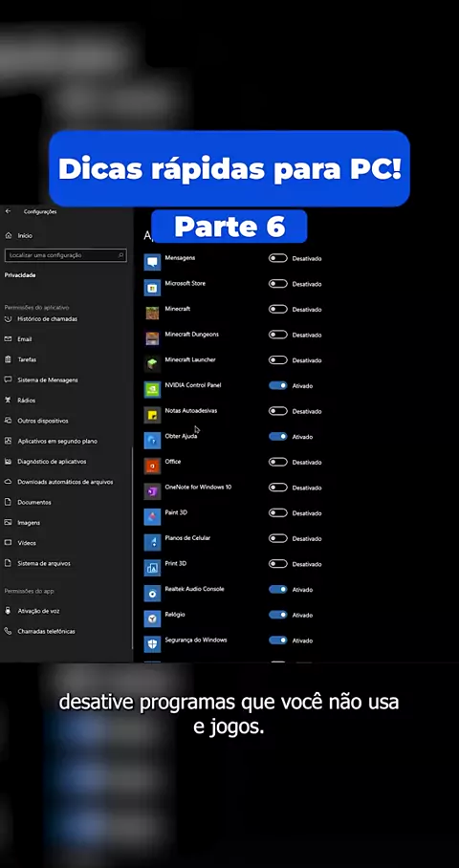
Task: Click the Minecraft app icon
Action: click(152, 313)
